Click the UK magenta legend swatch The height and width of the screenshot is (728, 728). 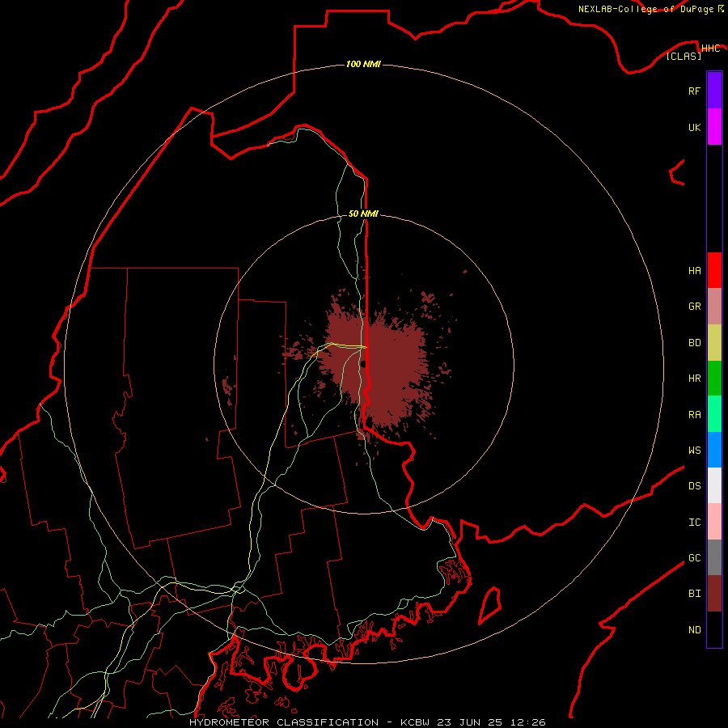(714, 127)
